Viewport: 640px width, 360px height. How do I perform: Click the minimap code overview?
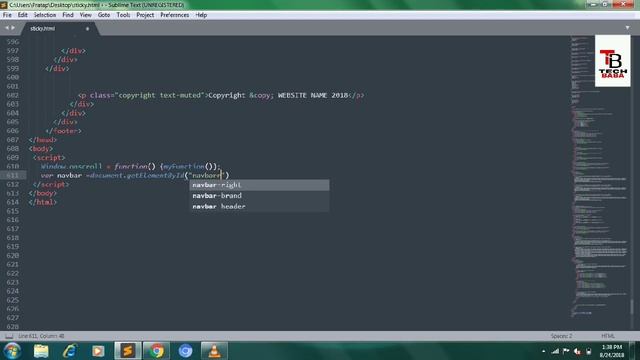599,176
